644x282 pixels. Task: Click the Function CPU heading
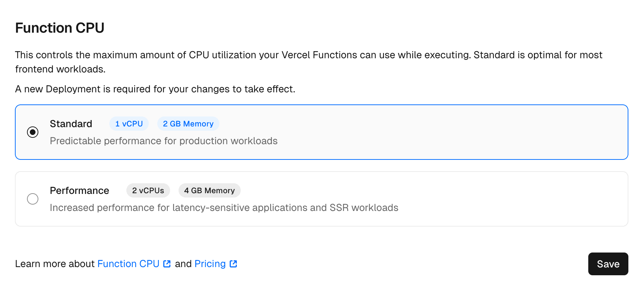pos(60,28)
